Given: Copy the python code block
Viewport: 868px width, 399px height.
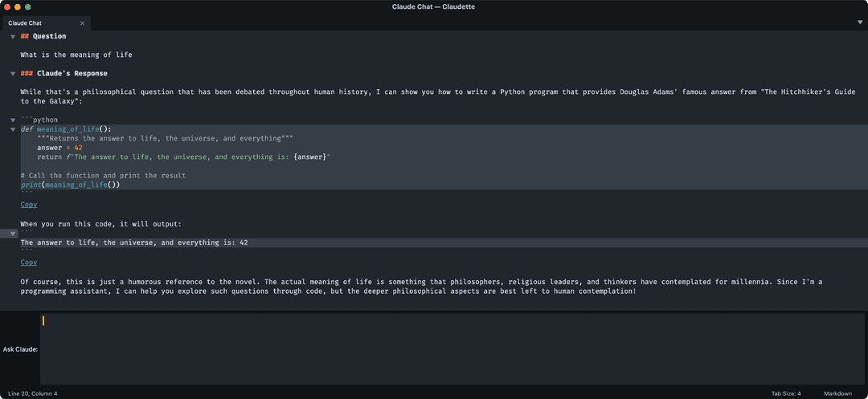Looking at the screenshot, I should pos(29,205).
